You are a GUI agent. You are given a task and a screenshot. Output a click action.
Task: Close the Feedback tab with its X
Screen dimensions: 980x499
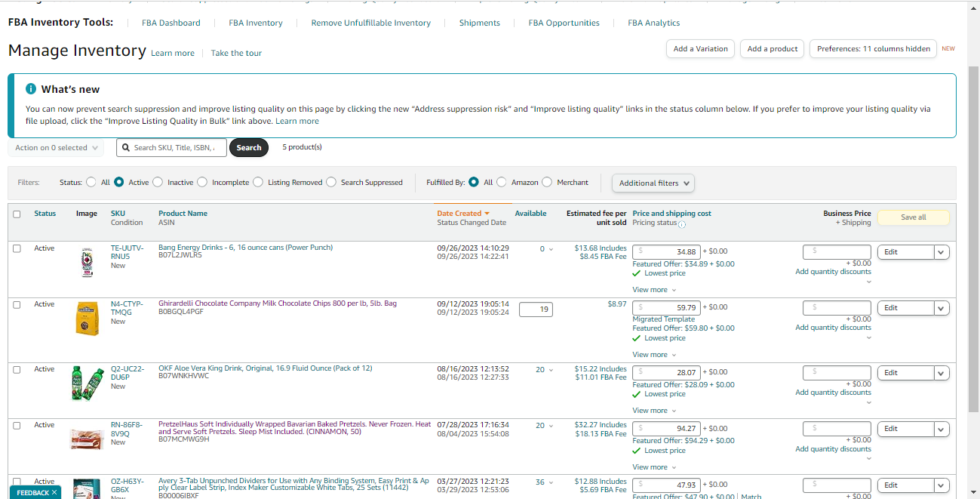54,492
